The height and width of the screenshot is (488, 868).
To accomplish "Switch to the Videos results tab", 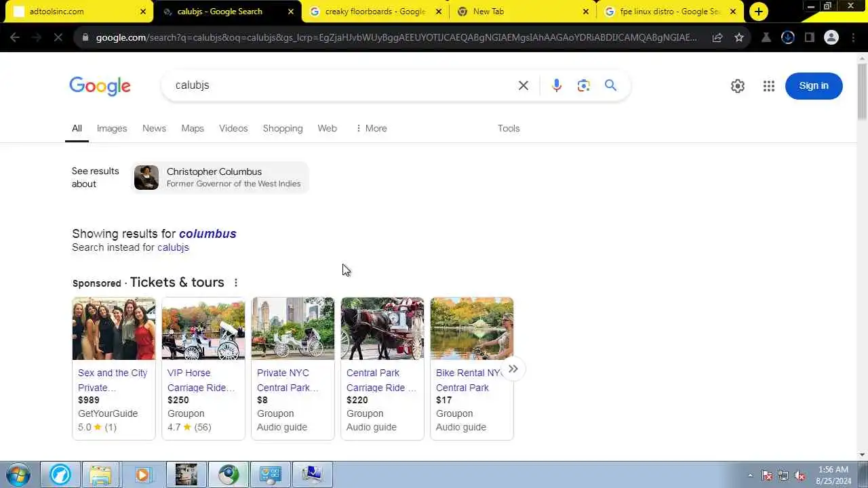I will tap(233, 128).
